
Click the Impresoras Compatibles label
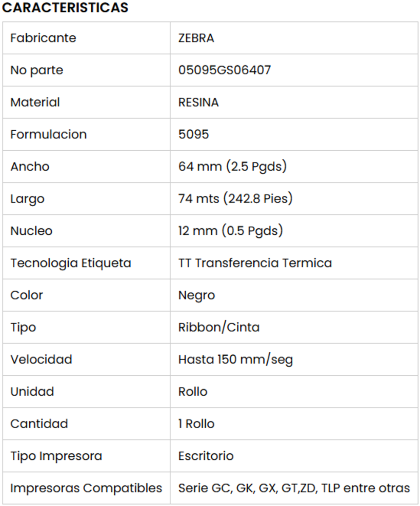[86, 488]
